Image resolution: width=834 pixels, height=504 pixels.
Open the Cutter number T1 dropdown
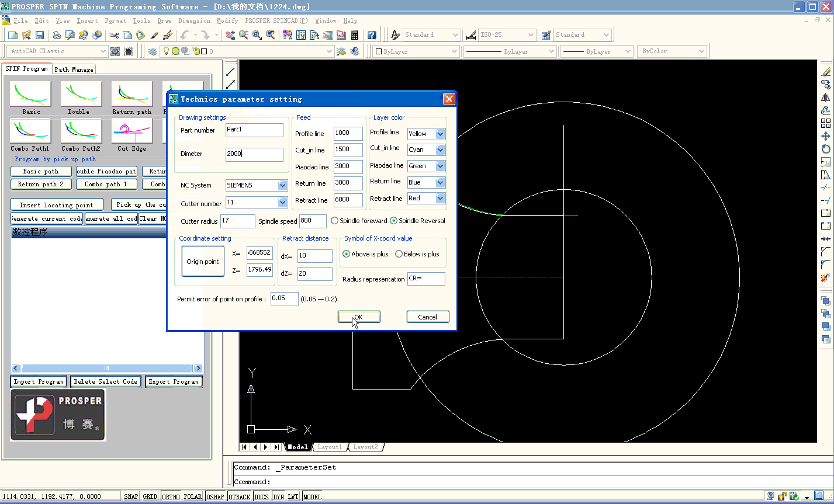282,202
